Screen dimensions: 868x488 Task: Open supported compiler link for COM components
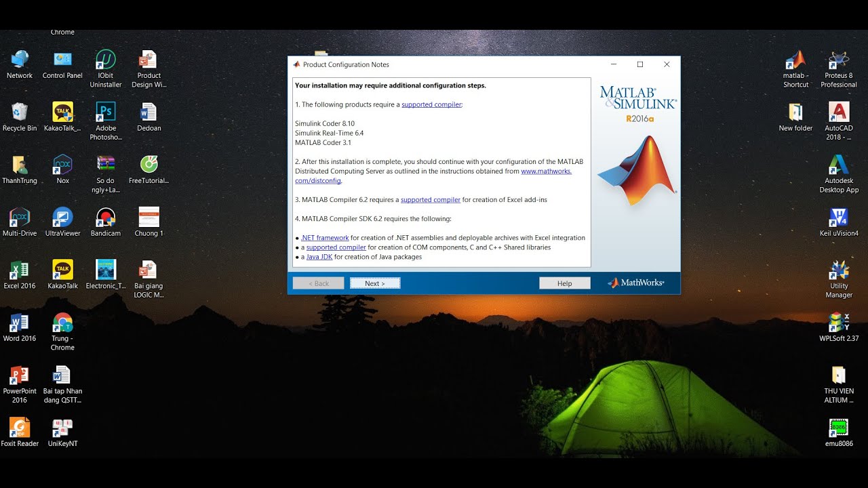pyautogui.click(x=336, y=247)
